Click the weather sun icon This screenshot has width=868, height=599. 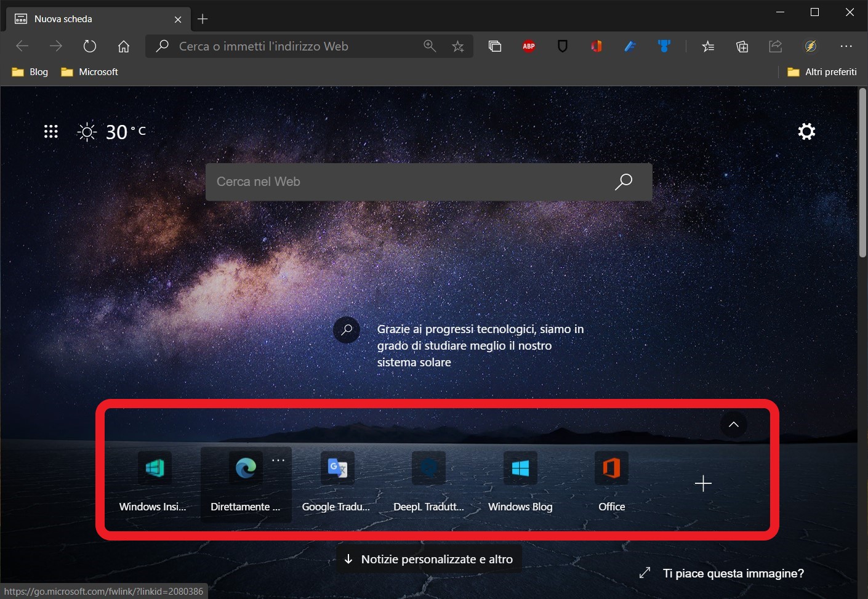pyautogui.click(x=87, y=132)
